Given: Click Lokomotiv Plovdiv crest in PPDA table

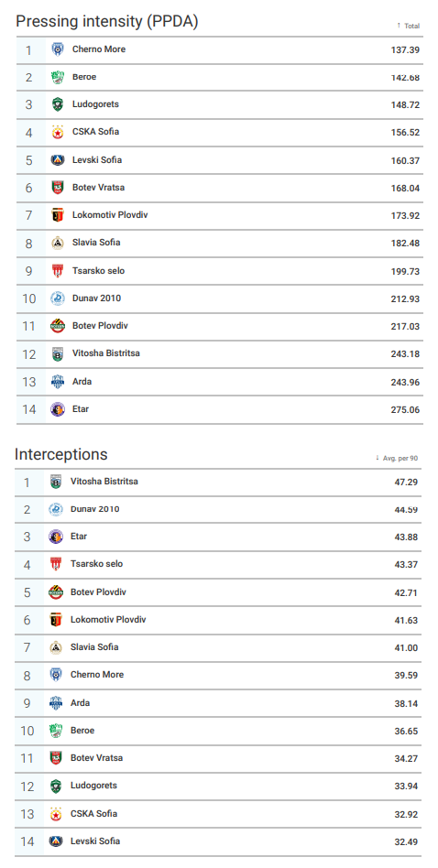Looking at the screenshot, I should [58, 215].
